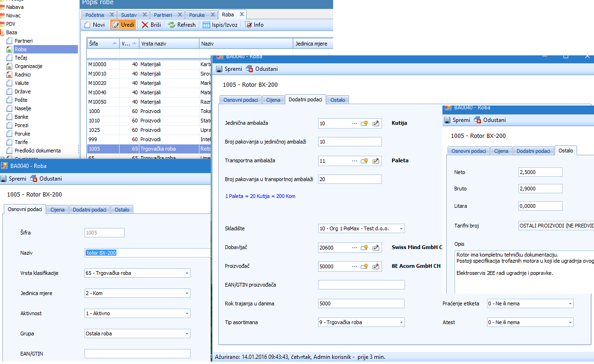Click the EAN/GTIN proizvođača input field
Screen dimensions: 594x364
click(361, 285)
